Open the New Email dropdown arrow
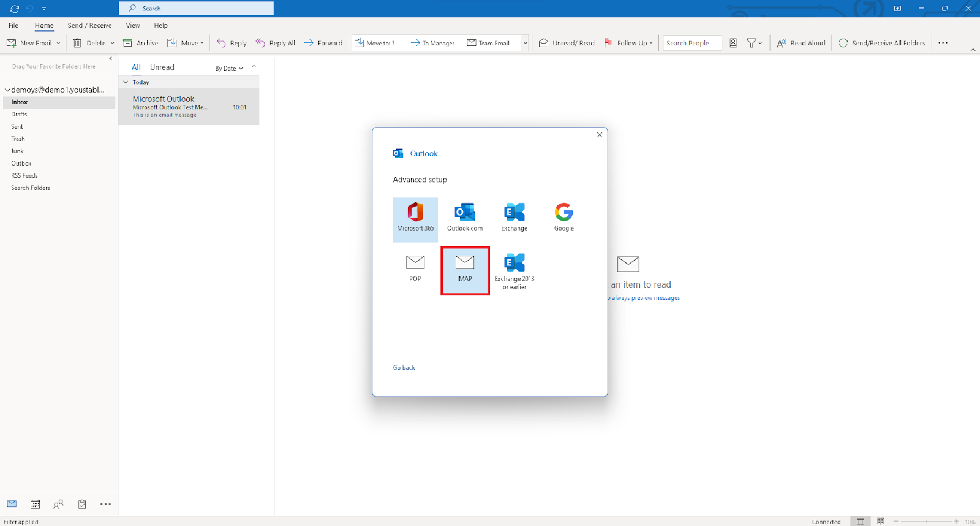Viewport: 980px width, 526px height. pyautogui.click(x=59, y=43)
